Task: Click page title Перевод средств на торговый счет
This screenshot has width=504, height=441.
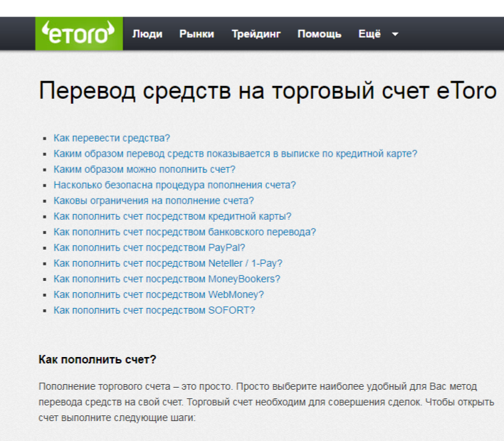Action: [268, 91]
